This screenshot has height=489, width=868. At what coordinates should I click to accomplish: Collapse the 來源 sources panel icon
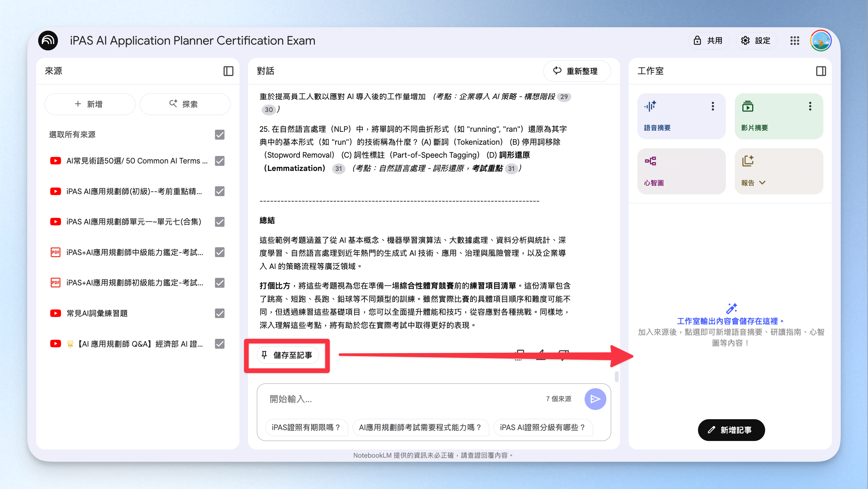[x=228, y=71]
